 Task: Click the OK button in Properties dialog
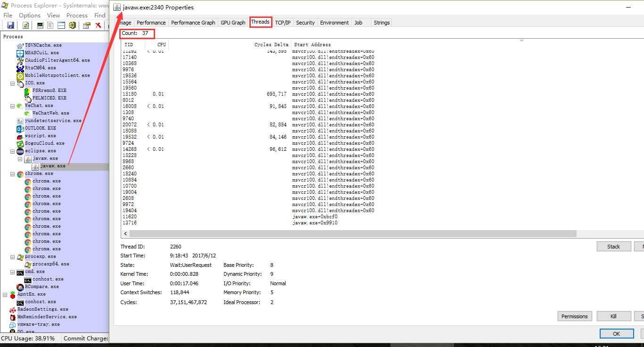[x=617, y=333]
